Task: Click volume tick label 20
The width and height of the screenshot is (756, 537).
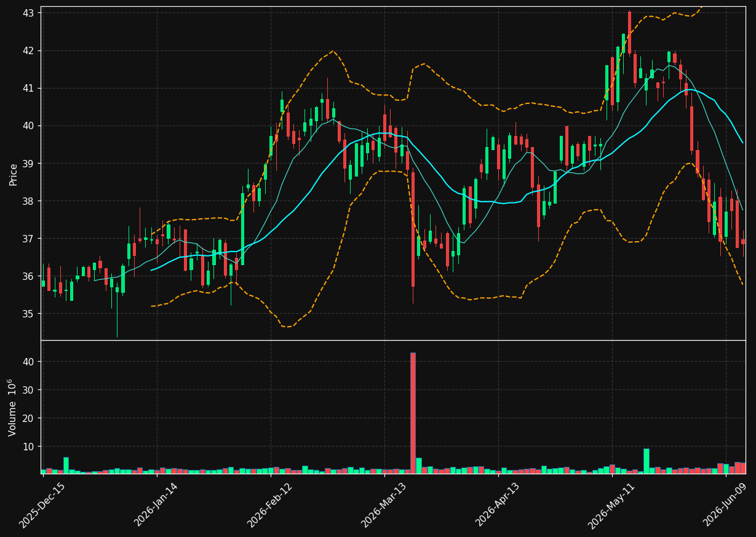Action: (x=30, y=418)
